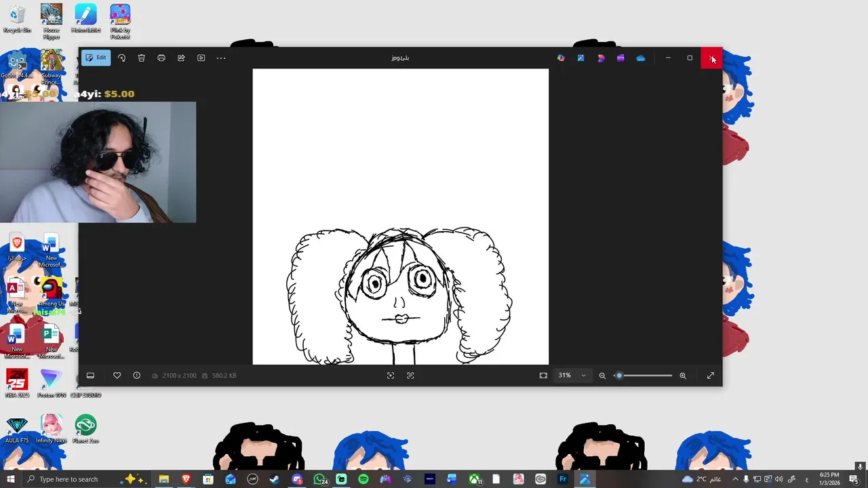Open Planet Zoo desktop shortcut
868x488 pixels.
[85, 429]
